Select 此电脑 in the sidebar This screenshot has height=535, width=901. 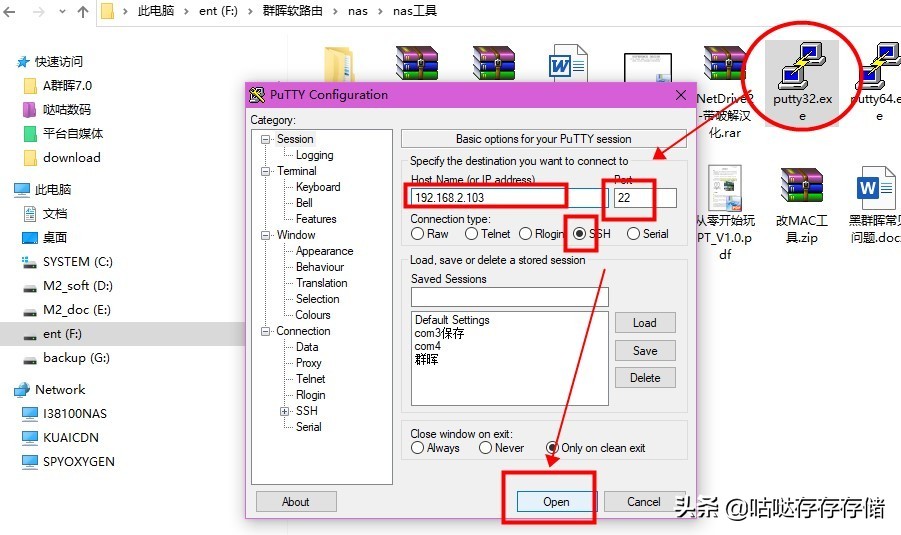click(x=53, y=190)
